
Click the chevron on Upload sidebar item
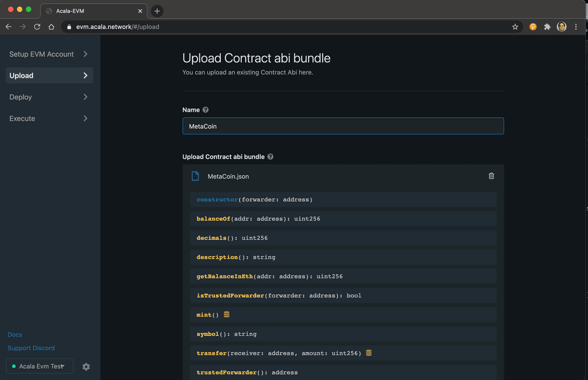85,76
